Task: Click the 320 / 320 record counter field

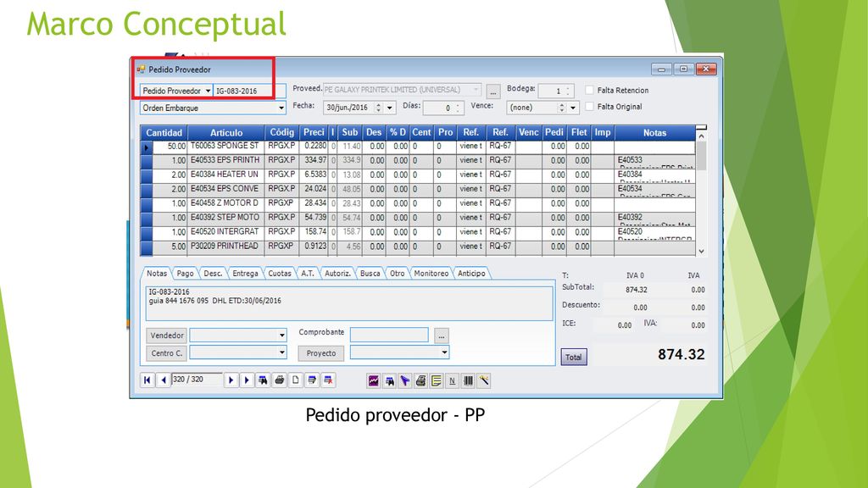Action: pos(197,380)
